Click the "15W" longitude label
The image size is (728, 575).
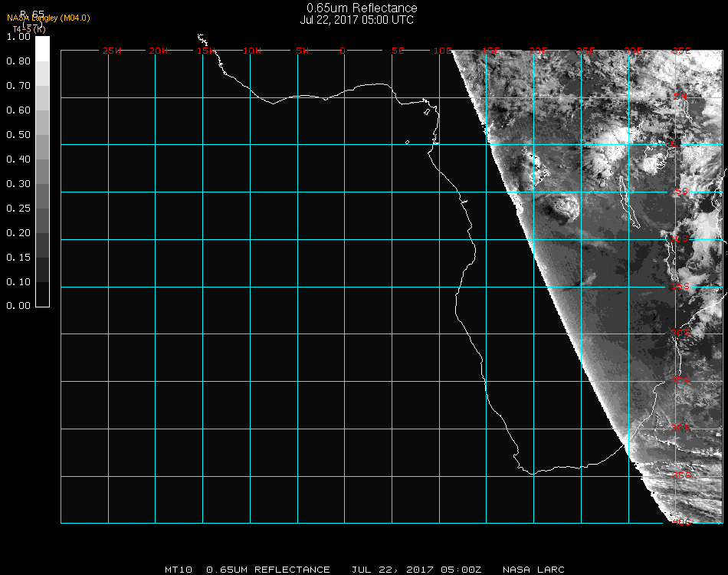[x=205, y=51]
